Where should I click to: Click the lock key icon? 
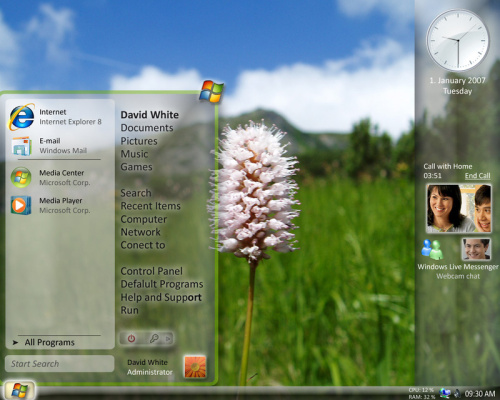(154, 339)
